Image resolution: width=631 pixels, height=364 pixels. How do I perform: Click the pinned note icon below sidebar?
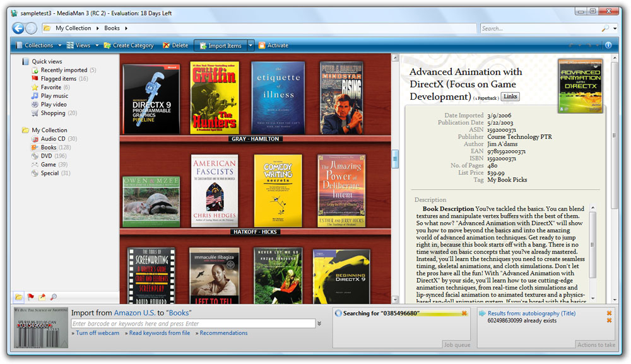click(x=42, y=297)
